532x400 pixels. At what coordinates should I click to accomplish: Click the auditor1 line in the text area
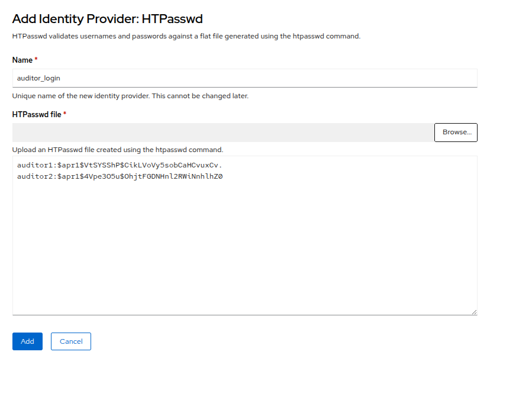tap(120, 165)
